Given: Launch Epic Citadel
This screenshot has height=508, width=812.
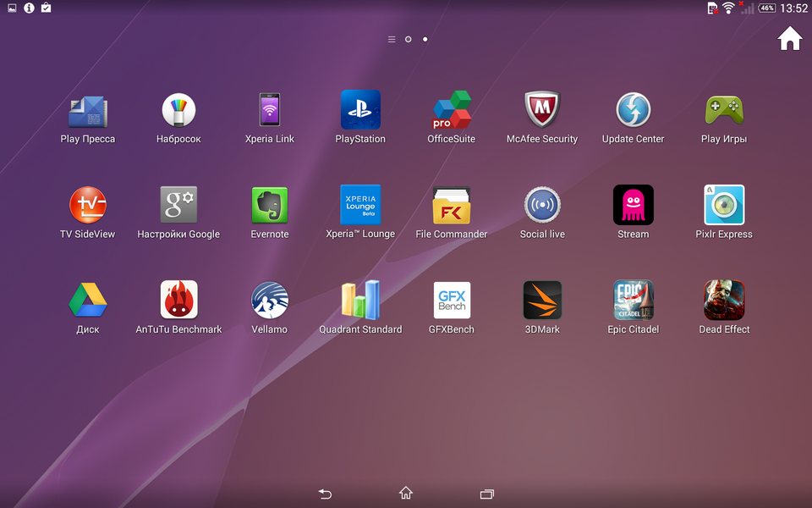Looking at the screenshot, I should click(633, 300).
